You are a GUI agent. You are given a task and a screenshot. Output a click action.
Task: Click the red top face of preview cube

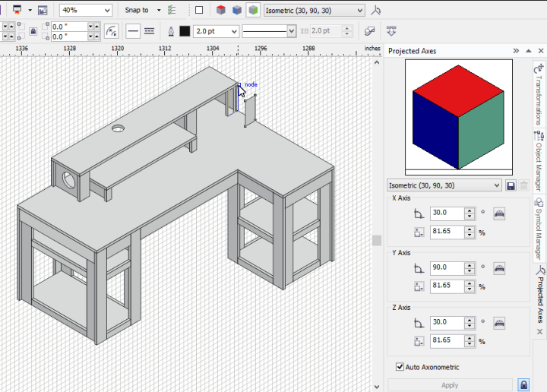[x=458, y=90]
